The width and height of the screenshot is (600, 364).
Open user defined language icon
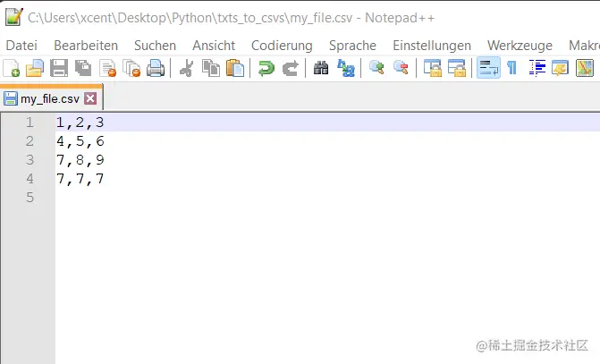tap(560, 68)
